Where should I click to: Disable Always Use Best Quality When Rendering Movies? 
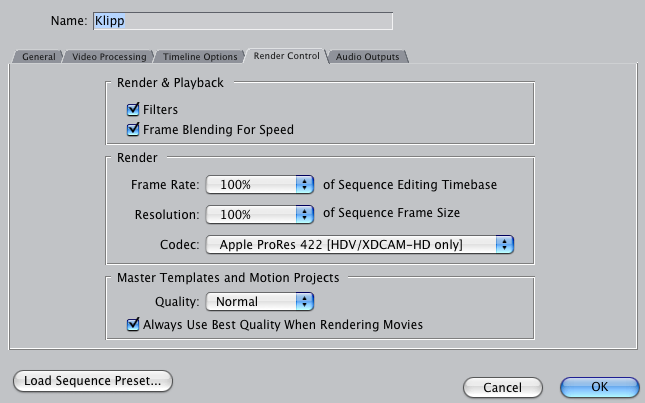(133, 324)
